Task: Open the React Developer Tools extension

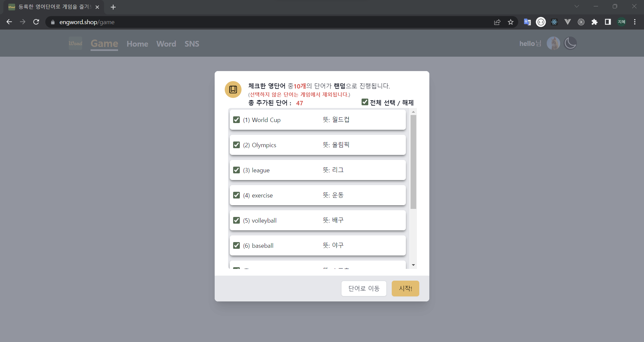Action: 554,22
